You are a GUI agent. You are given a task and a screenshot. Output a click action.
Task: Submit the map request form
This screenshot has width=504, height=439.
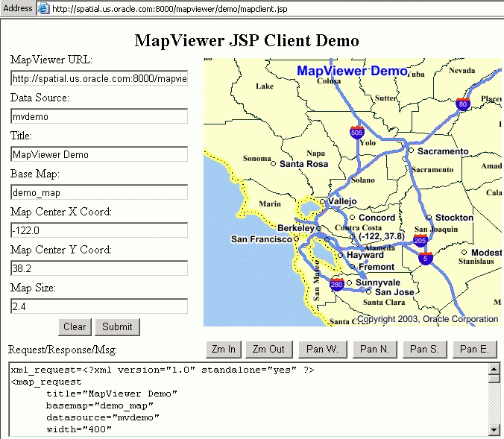pos(117,327)
